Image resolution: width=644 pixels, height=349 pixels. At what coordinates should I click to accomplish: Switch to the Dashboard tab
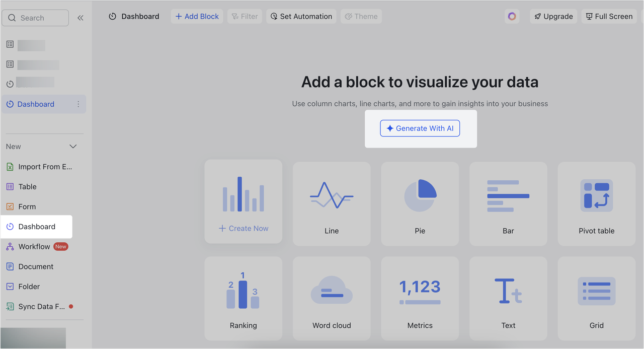coord(133,16)
